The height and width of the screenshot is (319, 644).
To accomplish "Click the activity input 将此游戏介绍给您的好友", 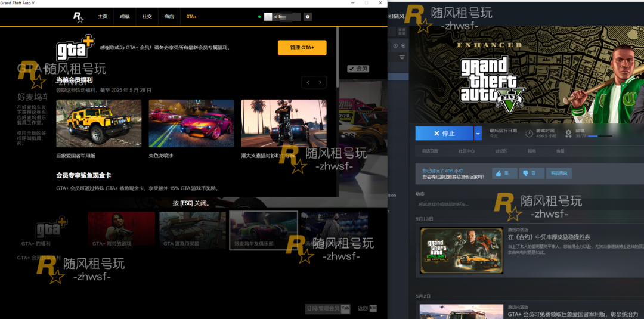I will click(x=530, y=204).
